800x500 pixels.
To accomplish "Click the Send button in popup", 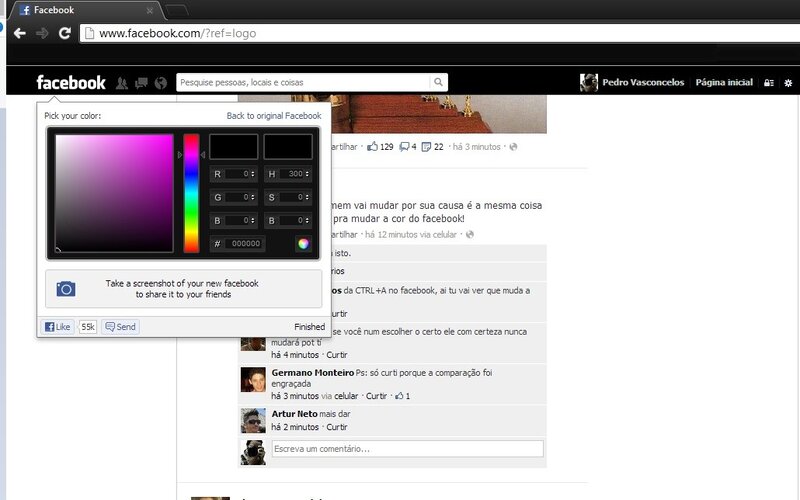I will point(120,327).
